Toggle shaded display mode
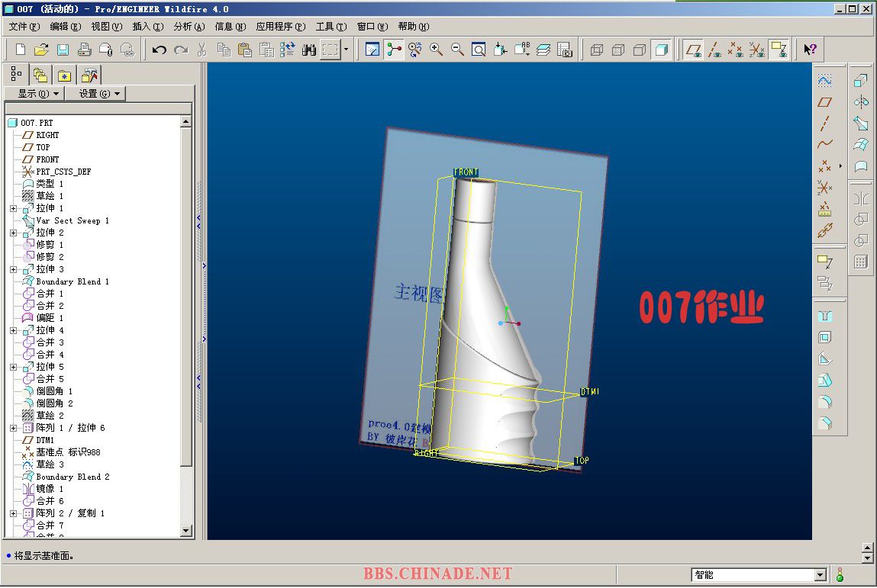Viewport: 877px width, 588px height. coord(661,50)
